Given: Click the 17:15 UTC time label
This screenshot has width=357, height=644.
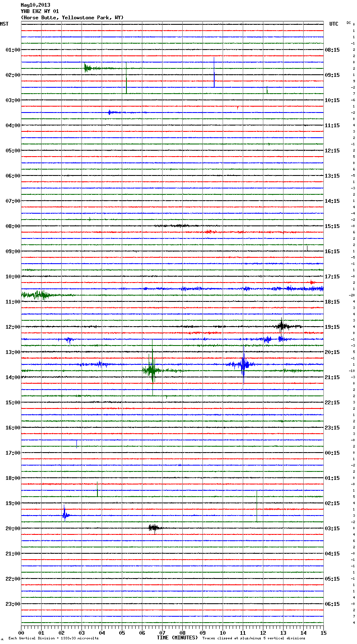Looking at the screenshot, I should coord(332,277).
